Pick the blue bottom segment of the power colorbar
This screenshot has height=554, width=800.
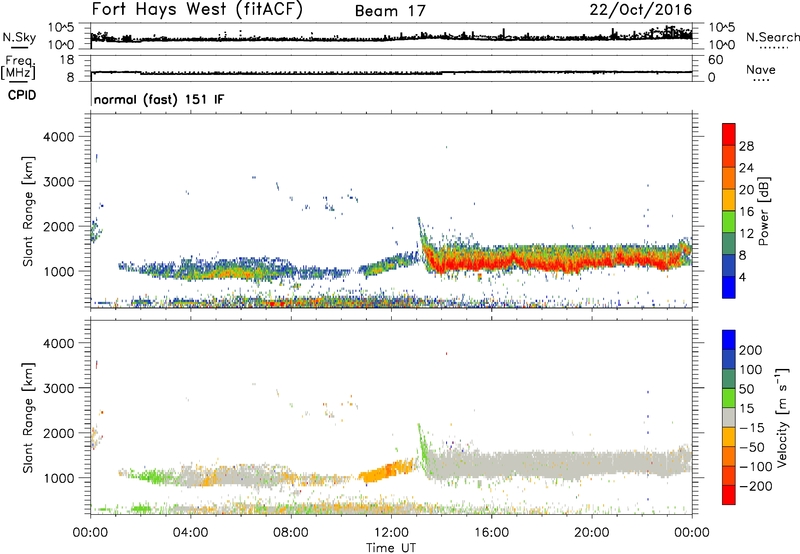(x=729, y=288)
